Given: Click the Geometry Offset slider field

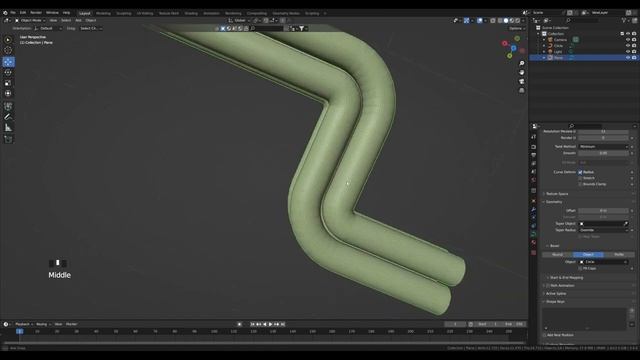Looking at the screenshot, I should coord(604,211).
